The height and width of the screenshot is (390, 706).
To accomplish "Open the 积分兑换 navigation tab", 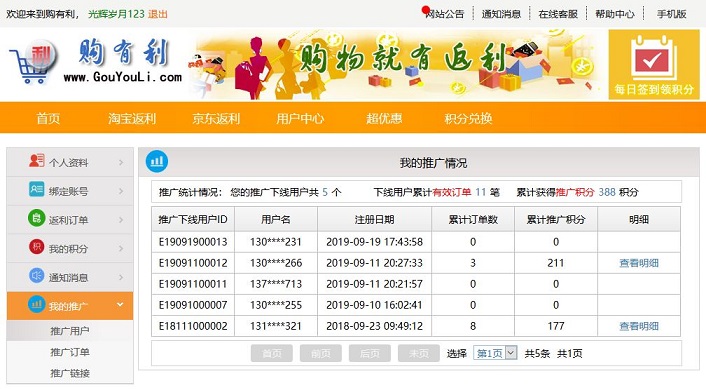I will (468, 118).
